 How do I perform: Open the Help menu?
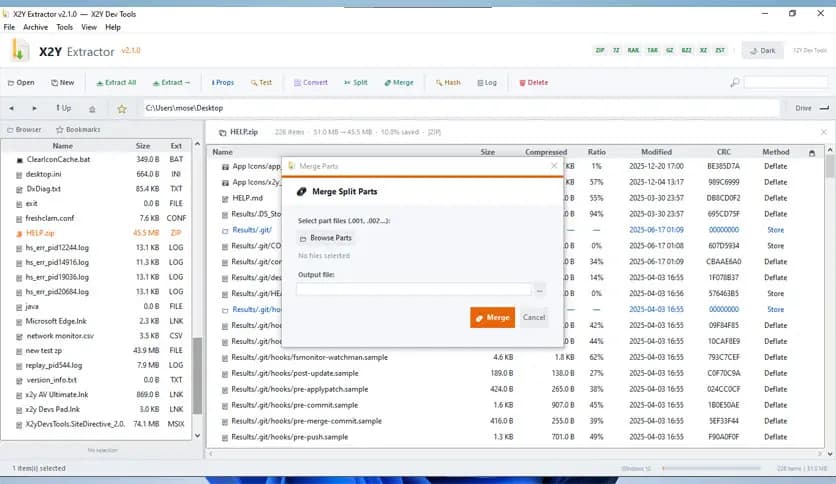coord(112,27)
